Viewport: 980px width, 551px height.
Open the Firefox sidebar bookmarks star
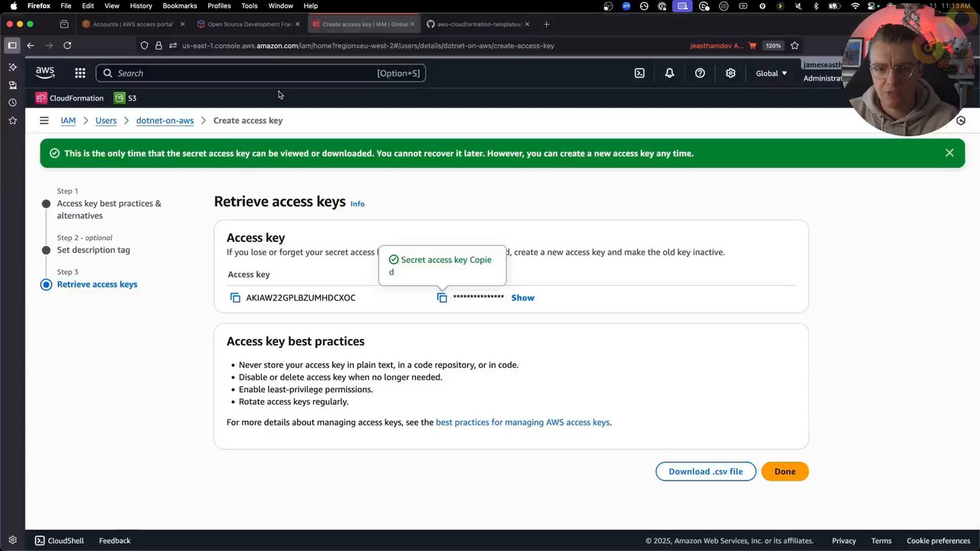(12, 121)
